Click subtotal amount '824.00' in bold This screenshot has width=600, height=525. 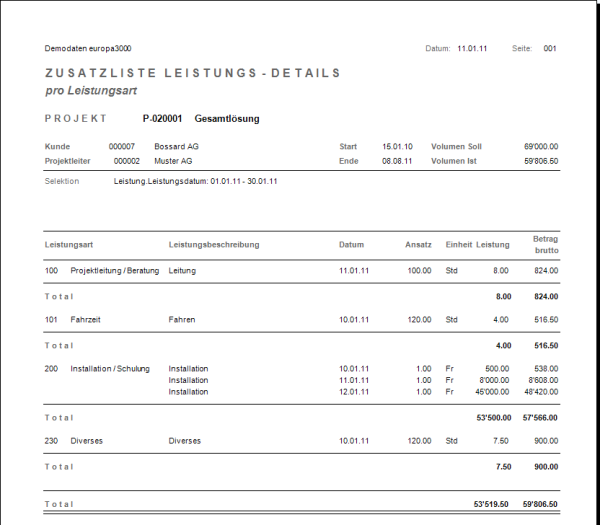coord(546,297)
